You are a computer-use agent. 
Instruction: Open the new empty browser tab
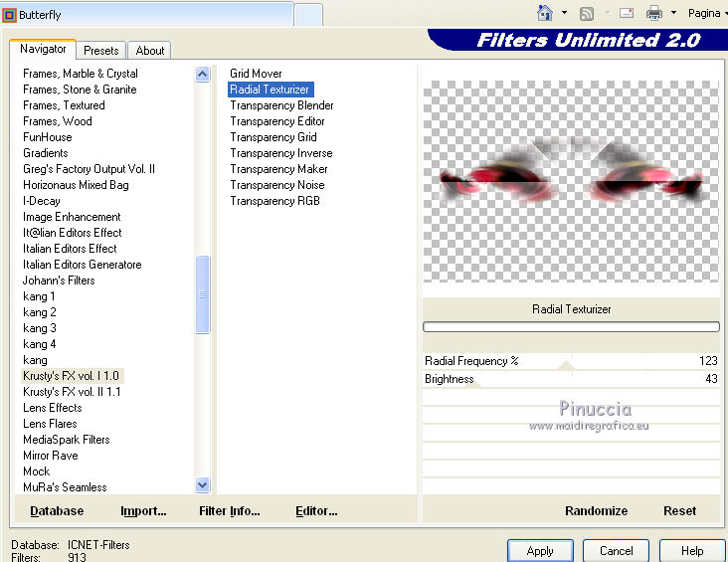pos(308,15)
